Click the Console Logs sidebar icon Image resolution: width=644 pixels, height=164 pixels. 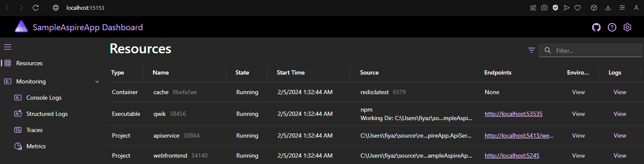coord(18,98)
